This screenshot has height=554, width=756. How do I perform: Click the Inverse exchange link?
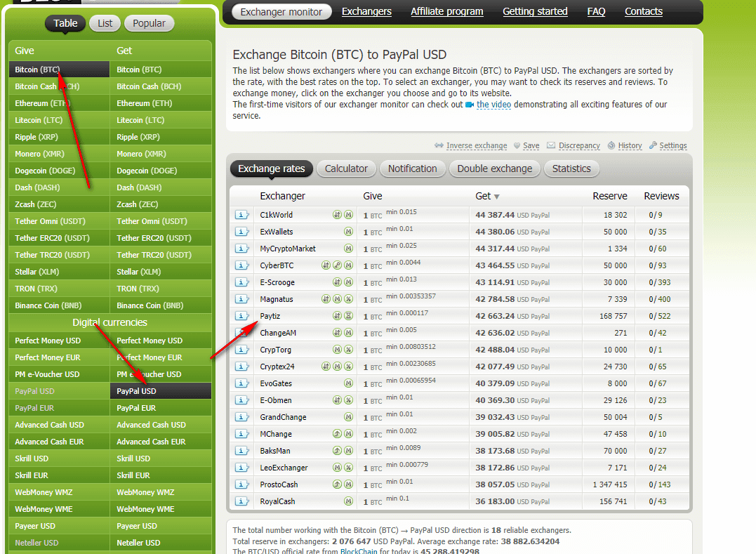point(476,146)
